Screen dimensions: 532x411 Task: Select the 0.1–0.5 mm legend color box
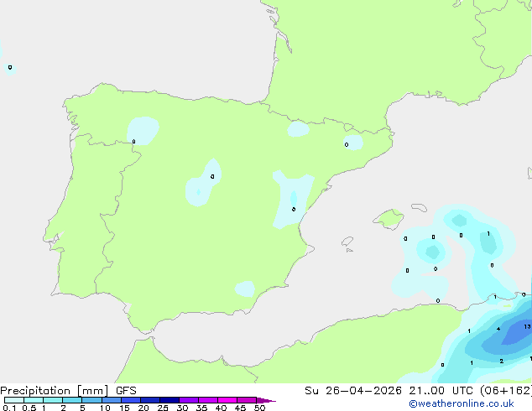pyautogui.click(x=14, y=400)
